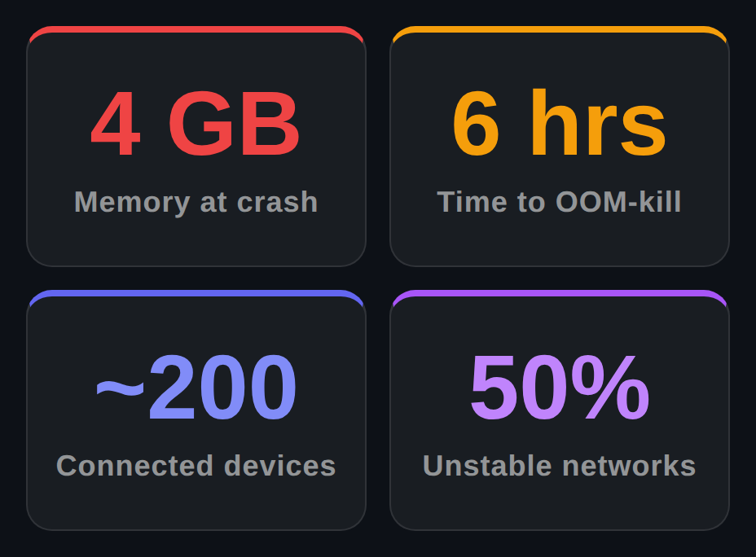Click the blue ~200 value
756x557 pixels.
click(x=196, y=387)
